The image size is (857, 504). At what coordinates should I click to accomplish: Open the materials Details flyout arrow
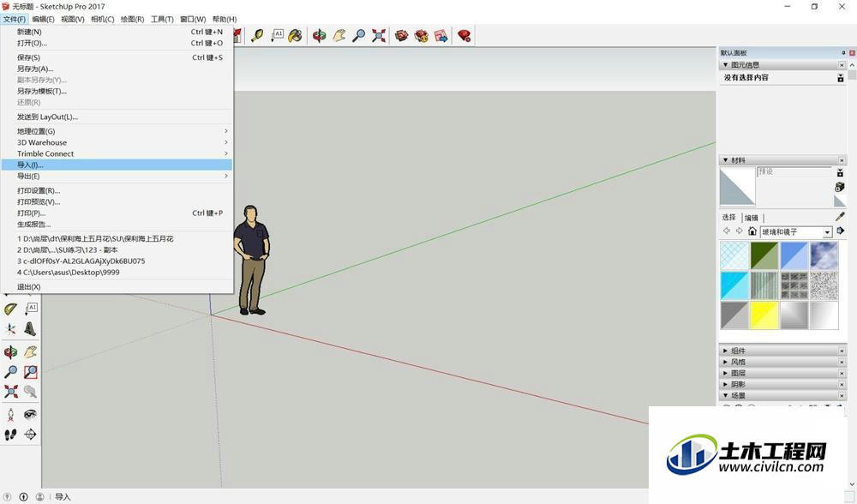[x=841, y=231]
